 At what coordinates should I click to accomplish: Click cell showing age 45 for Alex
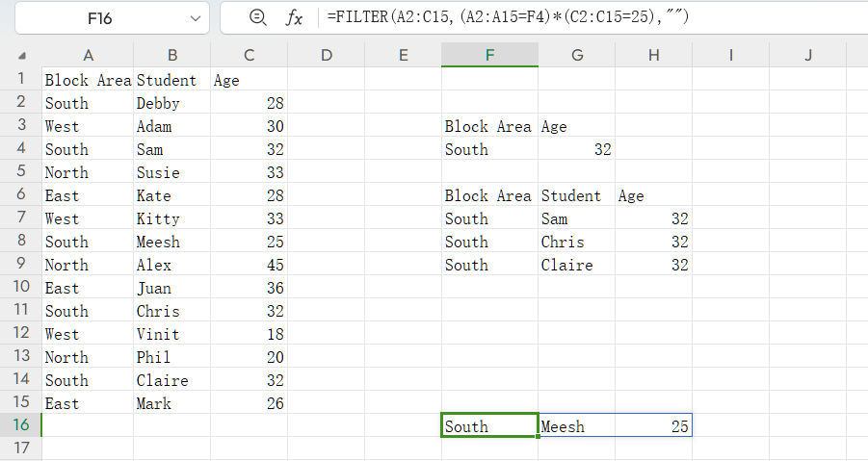tap(249, 265)
